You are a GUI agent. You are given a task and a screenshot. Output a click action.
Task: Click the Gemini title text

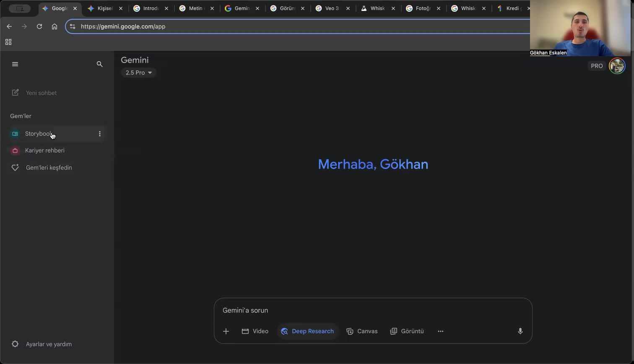[x=135, y=60]
